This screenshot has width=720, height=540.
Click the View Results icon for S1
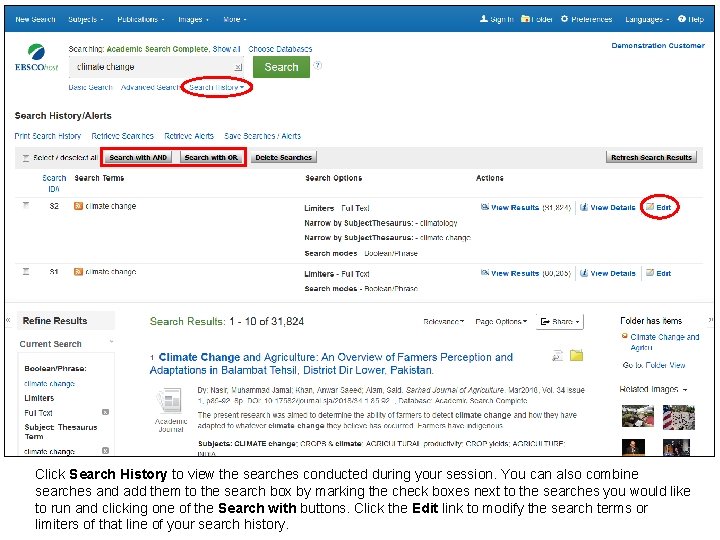[x=484, y=273]
